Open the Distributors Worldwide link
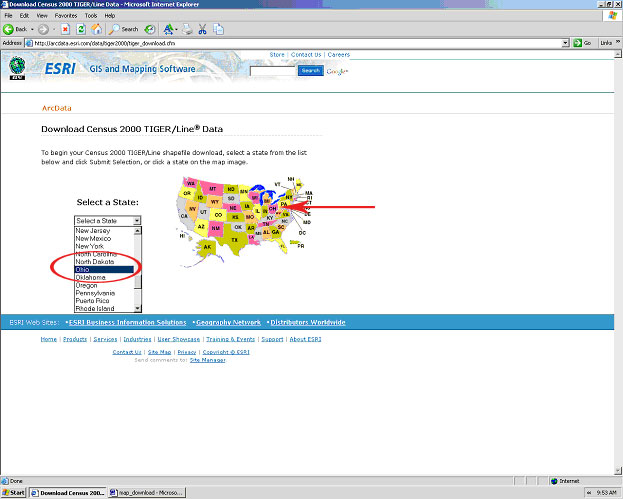 (308, 323)
